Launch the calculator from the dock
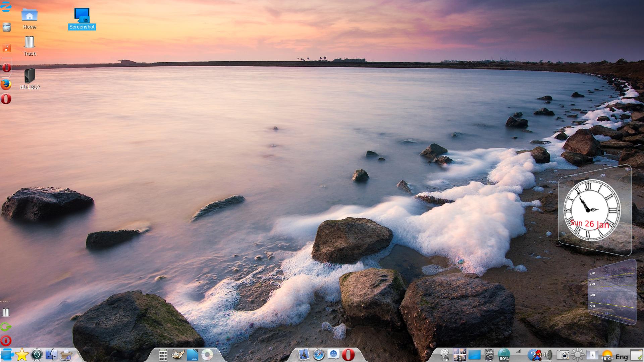Viewport: 644px width, 362px height. click(x=163, y=355)
